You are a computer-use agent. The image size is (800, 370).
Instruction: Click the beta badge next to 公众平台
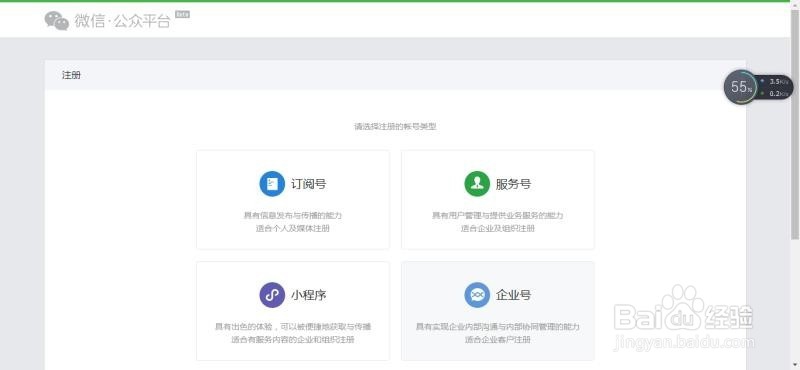coord(183,14)
